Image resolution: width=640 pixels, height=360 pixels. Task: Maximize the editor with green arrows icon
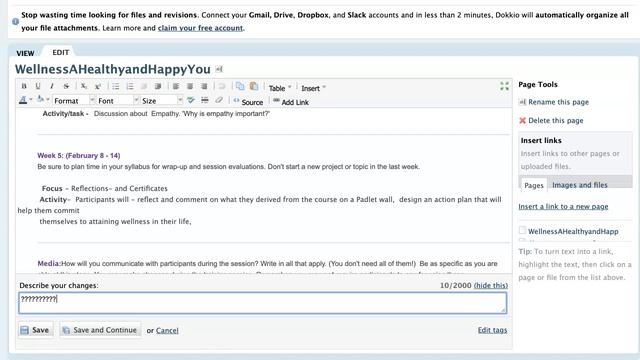[504, 86]
